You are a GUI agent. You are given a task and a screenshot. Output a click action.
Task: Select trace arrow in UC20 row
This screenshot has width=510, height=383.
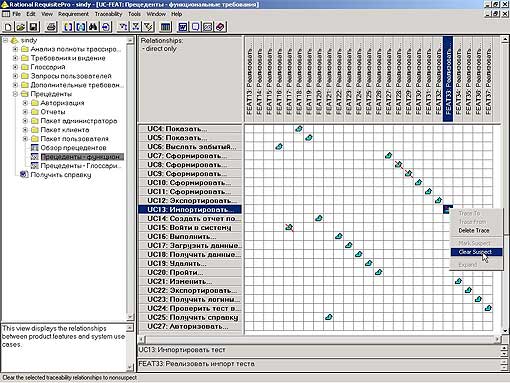click(378, 272)
